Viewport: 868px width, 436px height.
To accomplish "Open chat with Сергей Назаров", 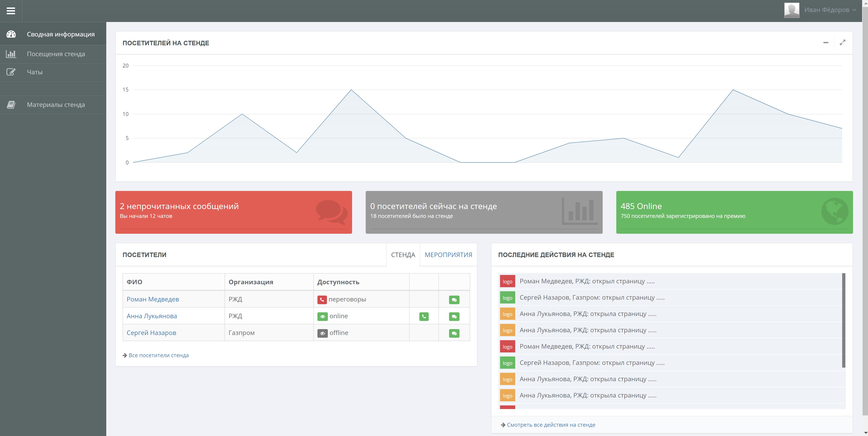I will [454, 333].
